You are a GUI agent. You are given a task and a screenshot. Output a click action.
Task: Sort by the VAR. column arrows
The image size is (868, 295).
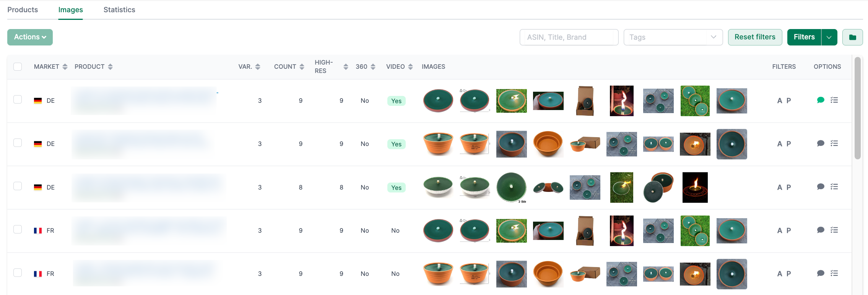coord(258,67)
